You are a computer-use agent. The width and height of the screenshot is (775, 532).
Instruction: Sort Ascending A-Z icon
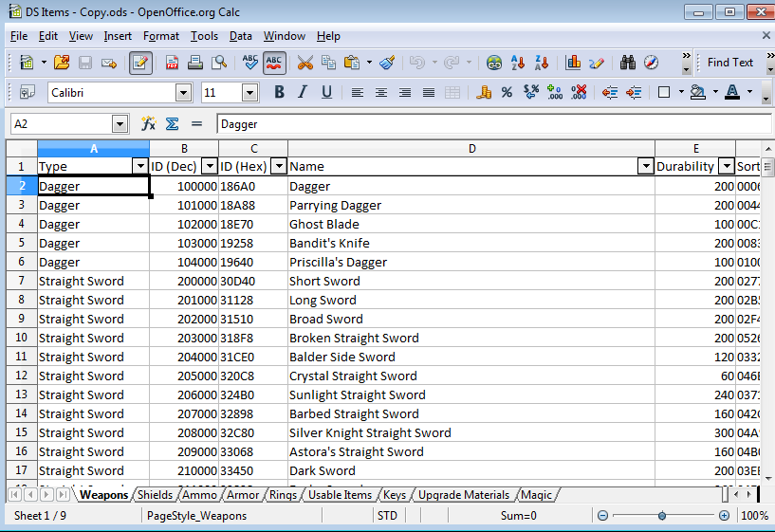point(518,63)
